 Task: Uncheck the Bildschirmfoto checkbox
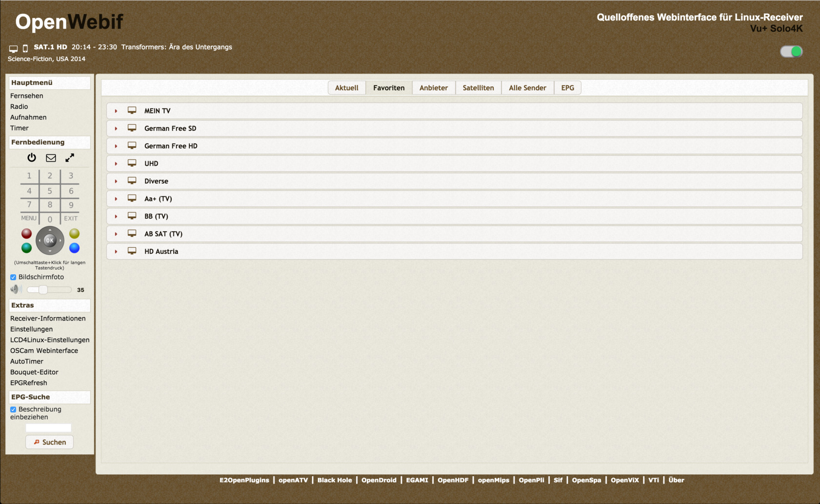(13, 277)
